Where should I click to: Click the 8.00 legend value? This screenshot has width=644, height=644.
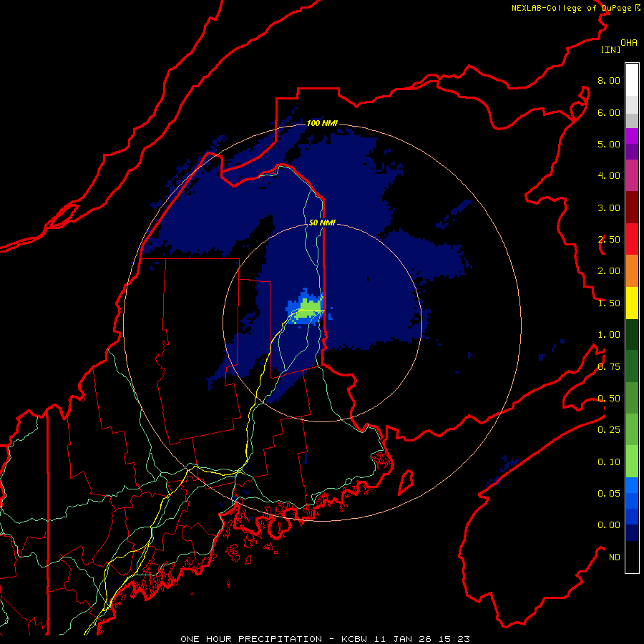click(x=609, y=80)
